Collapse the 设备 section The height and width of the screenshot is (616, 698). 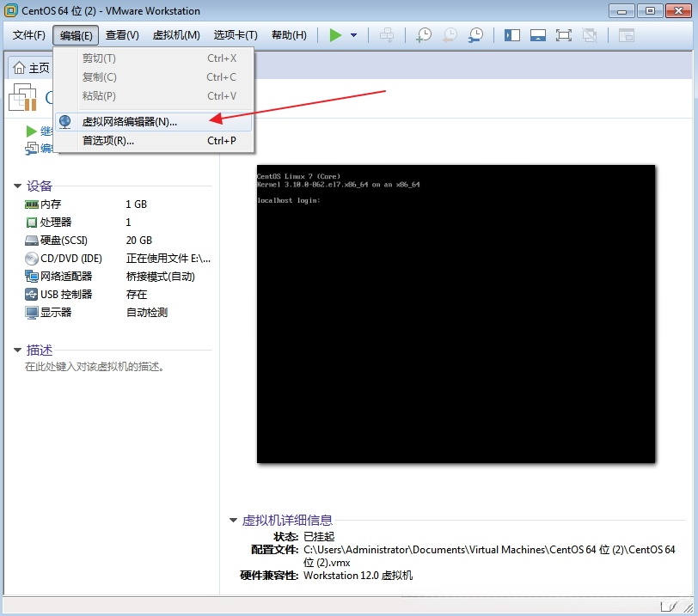coord(17,186)
